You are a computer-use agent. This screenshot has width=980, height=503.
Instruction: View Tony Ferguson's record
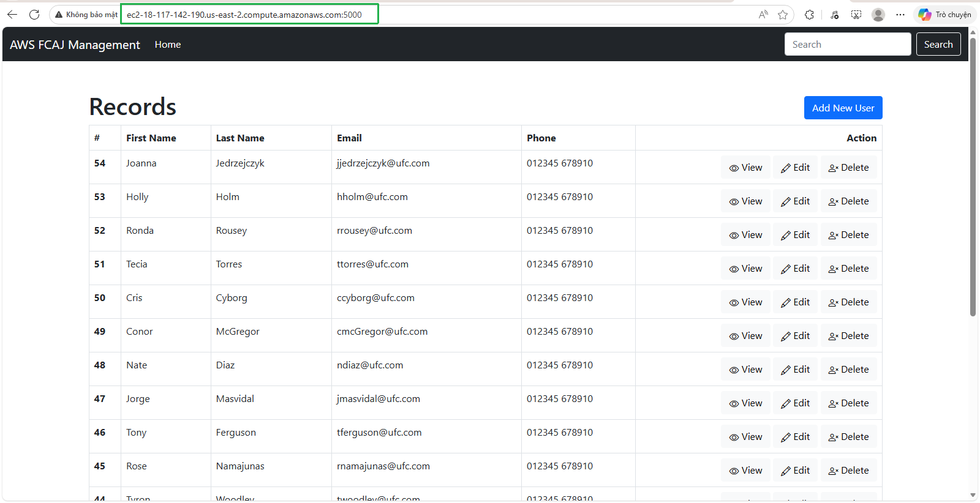point(745,437)
